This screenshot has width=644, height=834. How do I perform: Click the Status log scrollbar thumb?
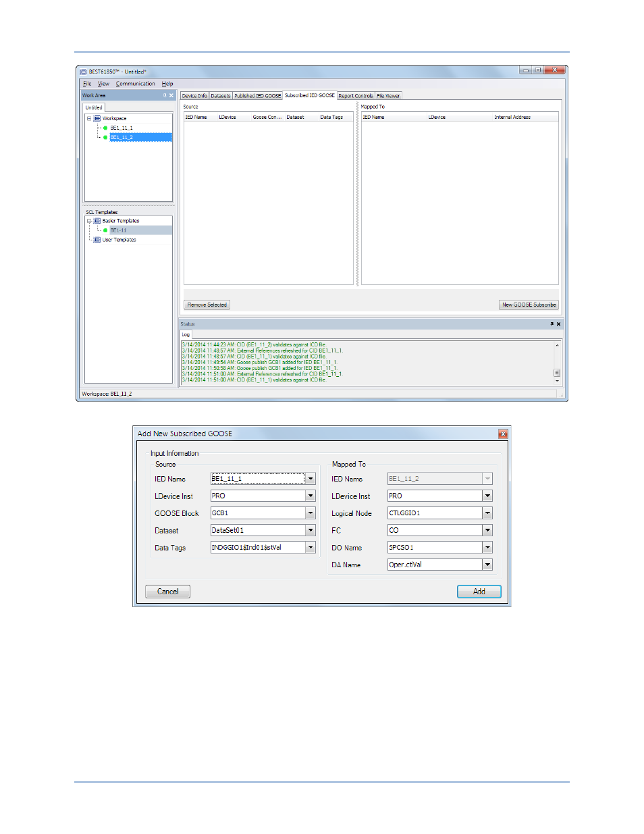557,373
